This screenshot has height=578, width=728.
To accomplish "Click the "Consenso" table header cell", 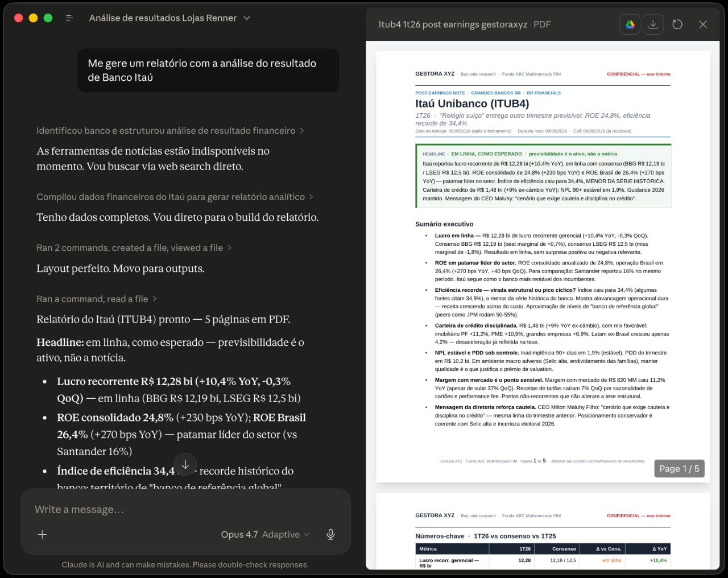I will [x=557, y=549].
